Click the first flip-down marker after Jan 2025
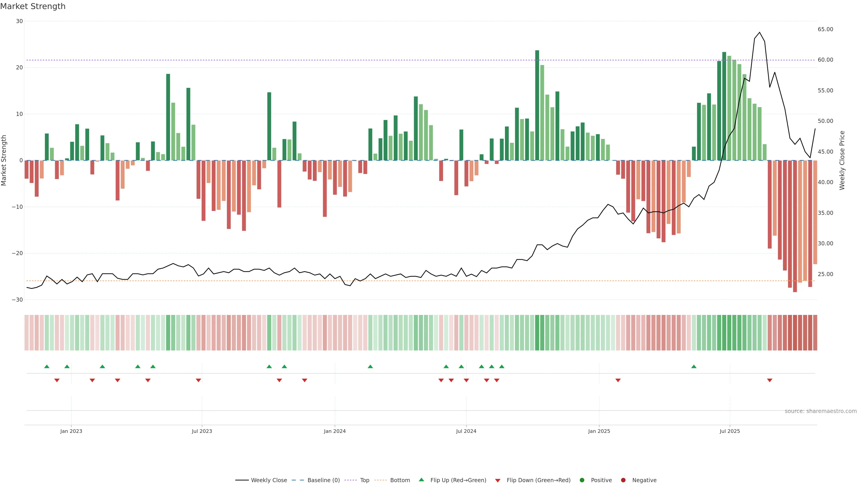868x488 pixels. point(618,380)
